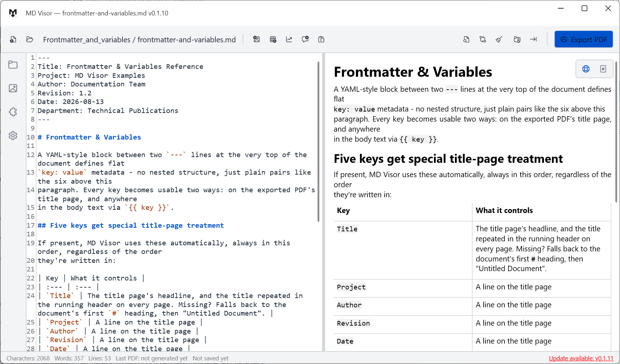Maximize the MD Visor window
The height and width of the screenshot is (364, 620).
pos(584,8)
